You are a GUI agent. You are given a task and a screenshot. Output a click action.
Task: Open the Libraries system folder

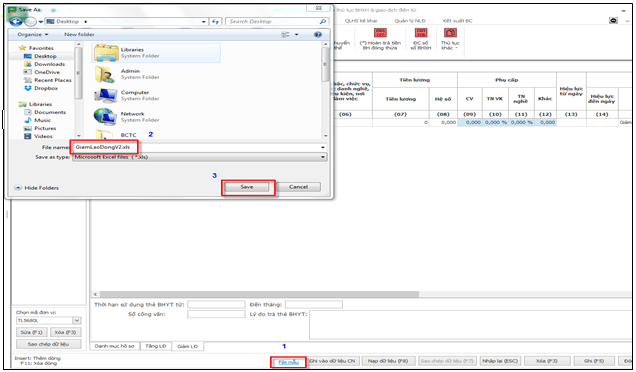click(156, 53)
